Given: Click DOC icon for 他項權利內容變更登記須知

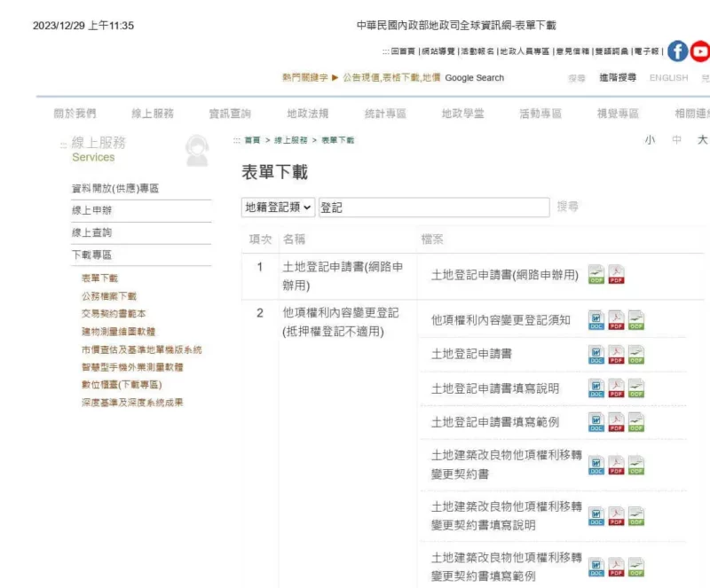Looking at the screenshot, I should (x=596, y=321).
